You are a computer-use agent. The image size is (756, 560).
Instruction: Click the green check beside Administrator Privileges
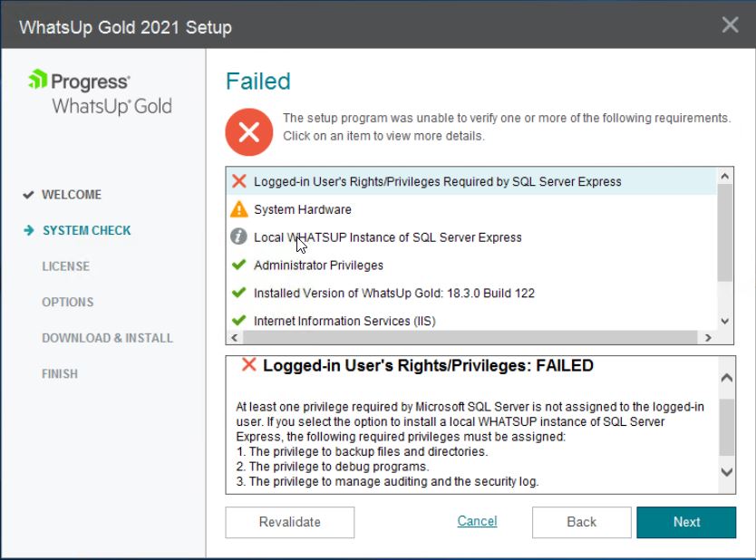click(239, 266)
